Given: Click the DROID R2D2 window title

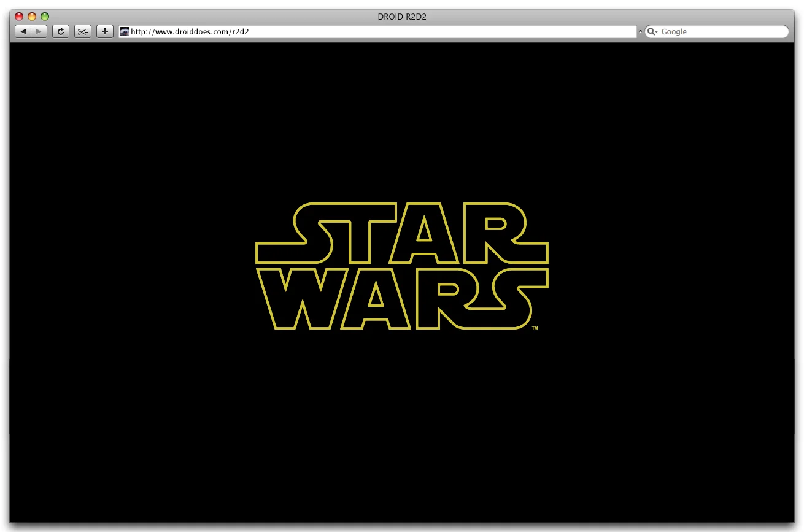Looking at the screenshot, I should coord(402,17).
